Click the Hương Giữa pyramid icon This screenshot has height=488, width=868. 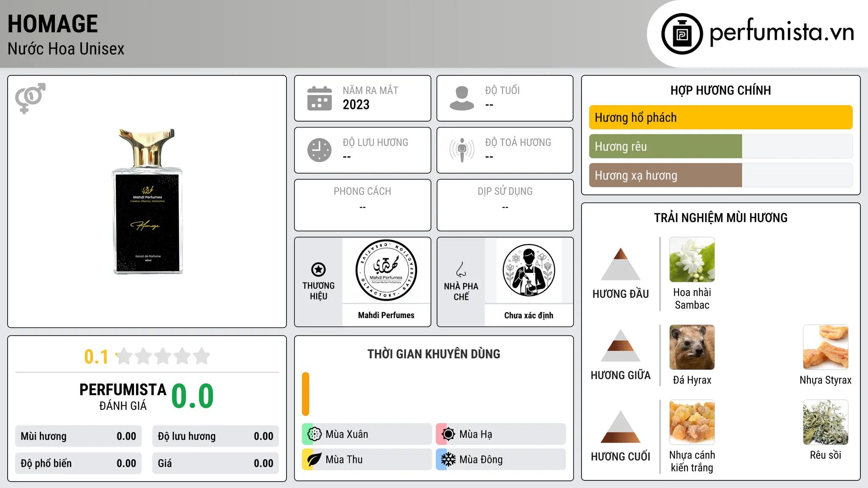(x=620, y=345)
